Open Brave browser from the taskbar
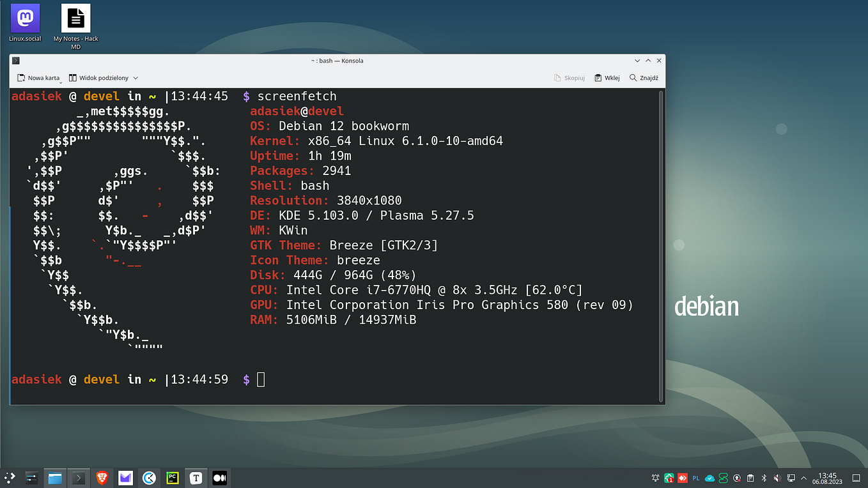This screenshot has width=868, height=488. 102,477
